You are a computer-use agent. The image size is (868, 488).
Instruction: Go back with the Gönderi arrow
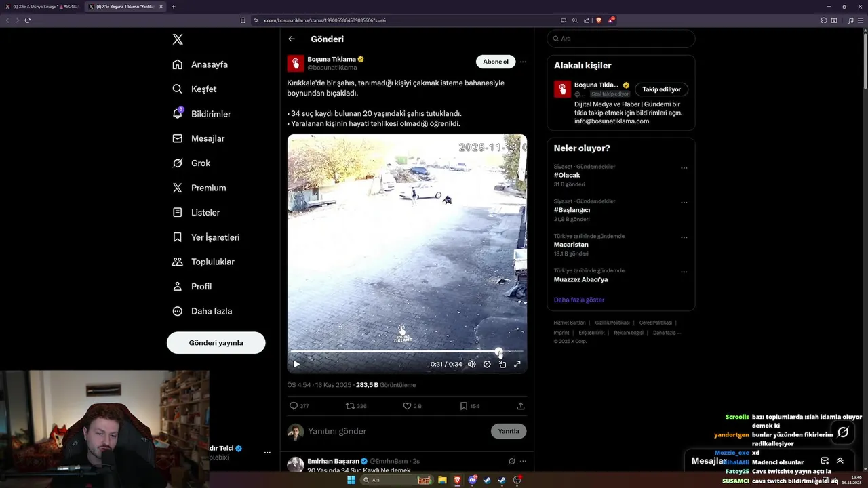point(292,39)
